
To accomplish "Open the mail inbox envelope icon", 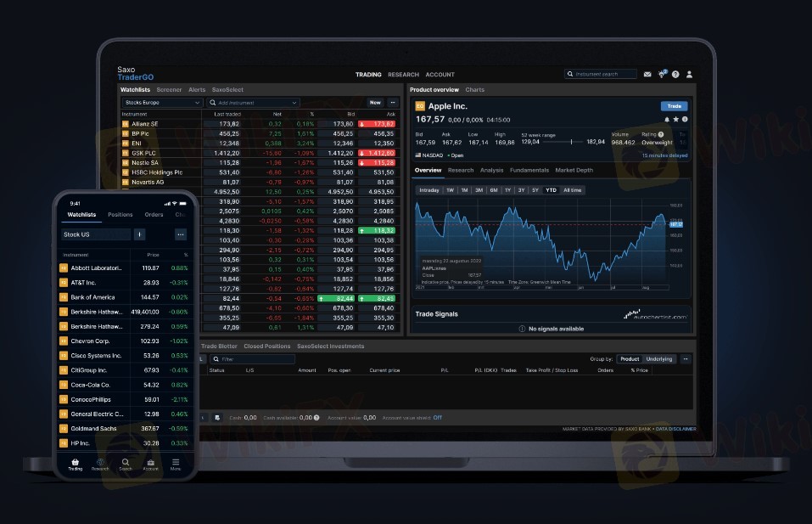I will point(647,74).
